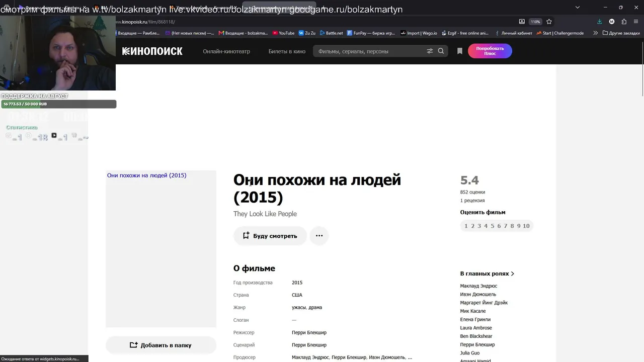Open actor Ben Blackshear
The image size is (644, 362).
click(x=476, y=336)
